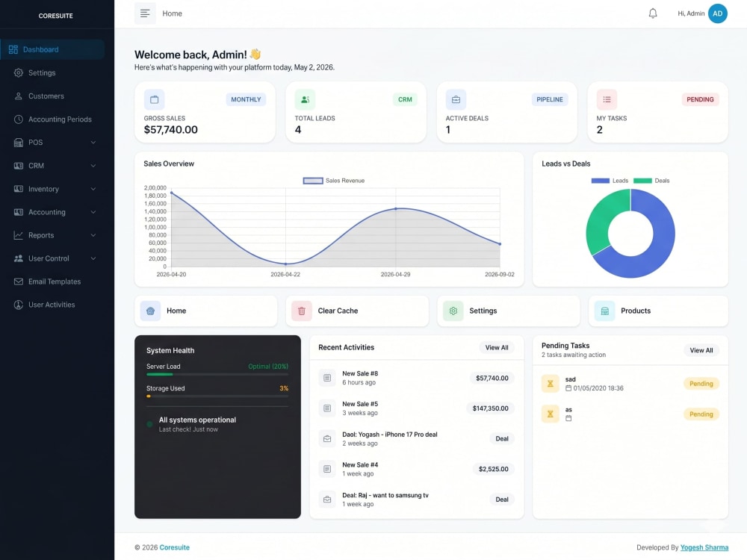Click the User Activities icon
Viewport: 747px width, 560px height.
(19, 305)
